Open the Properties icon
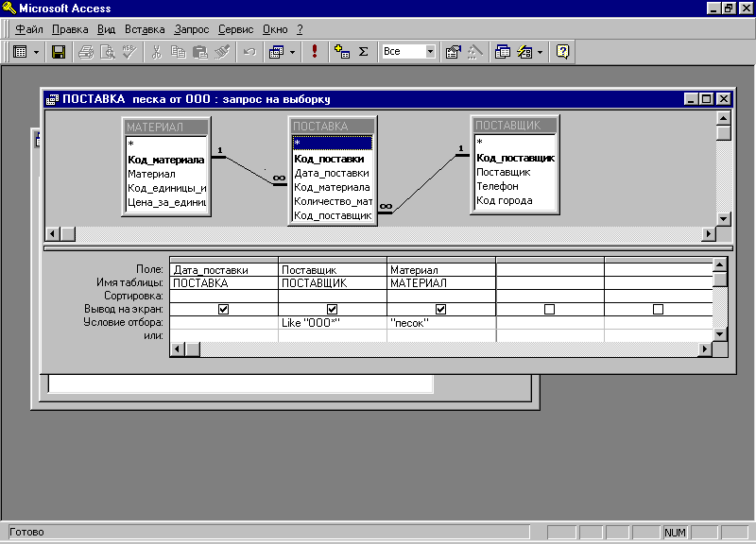The height and width of the screenshot is (544, 756). 454,52
